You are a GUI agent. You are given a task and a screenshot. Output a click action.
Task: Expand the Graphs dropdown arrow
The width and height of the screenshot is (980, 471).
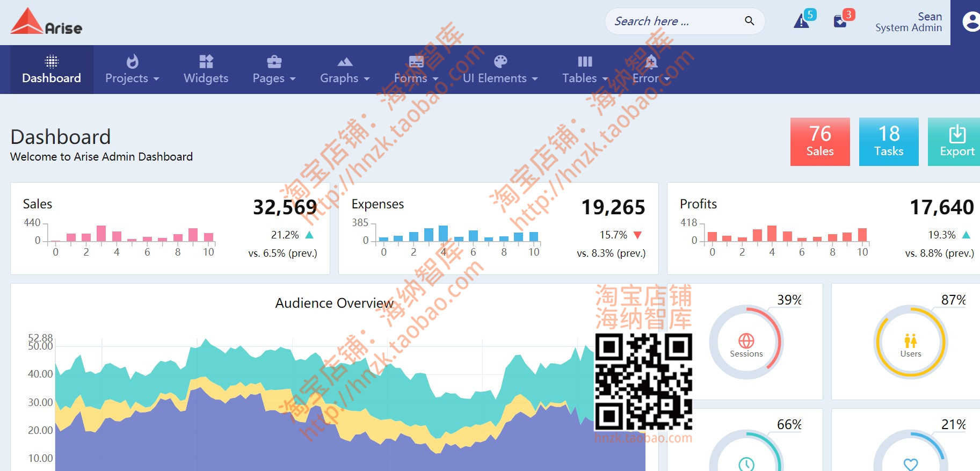[x=367, y=79]
